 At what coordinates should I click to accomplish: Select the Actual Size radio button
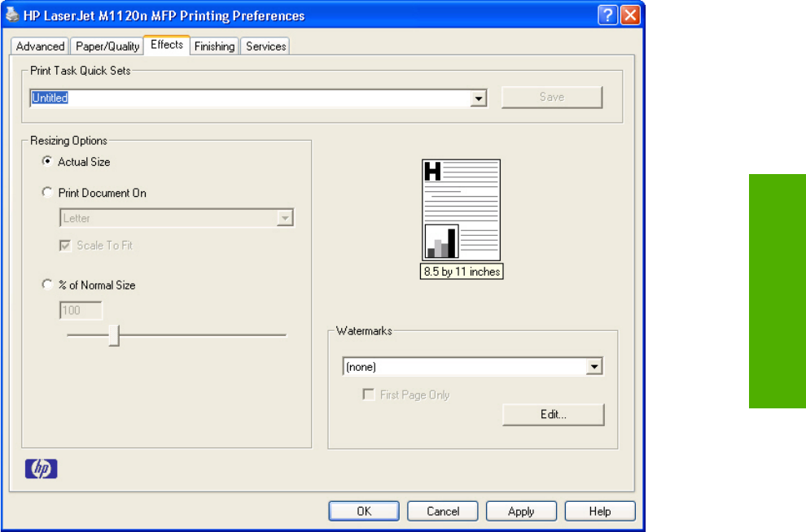[x=47, y=161]
